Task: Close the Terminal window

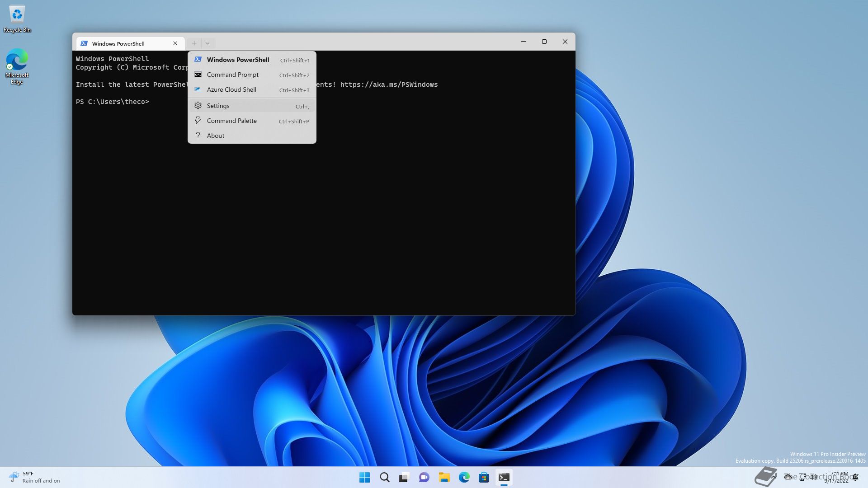Action: [565, 42]
